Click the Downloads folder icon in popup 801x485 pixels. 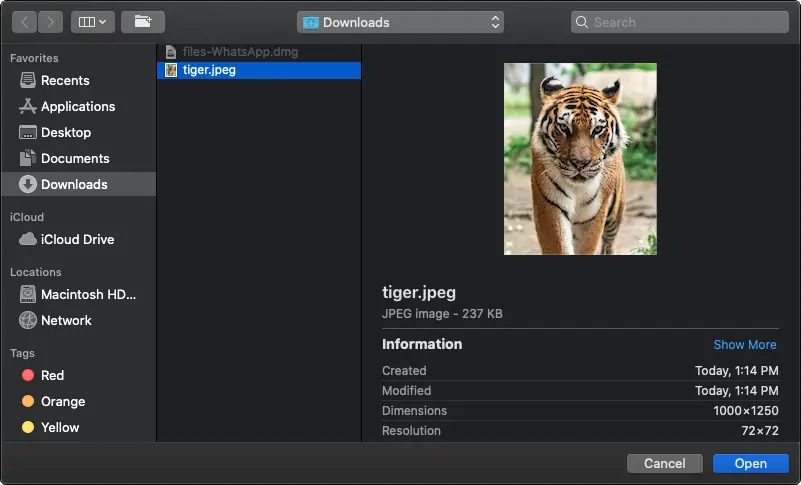[x=311, y=22]
